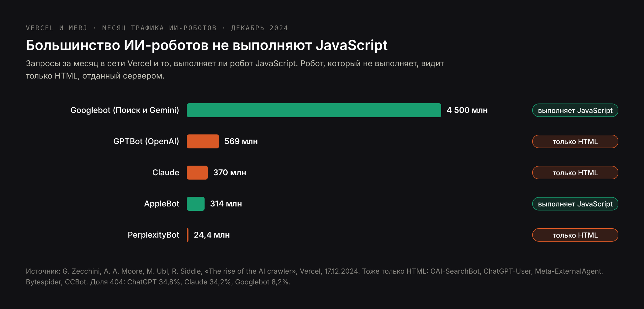The height and width of the screenshot is (309, 644).
Task: Click the title «Большинство ИИ-роботов не выполняют JavaScript»
Action: coord(206,46)
